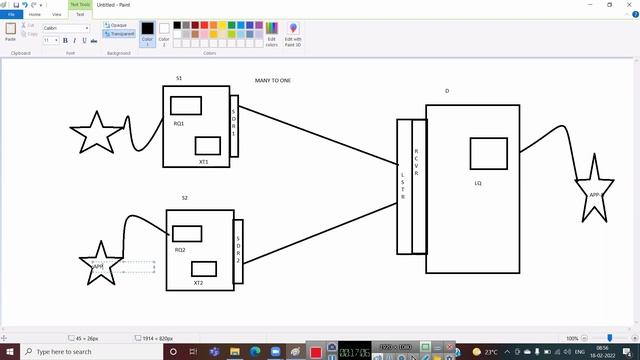This screenshot has height=360, width=640.
Task: Open Zoom app from taskbar
Action: pos(276,351)
